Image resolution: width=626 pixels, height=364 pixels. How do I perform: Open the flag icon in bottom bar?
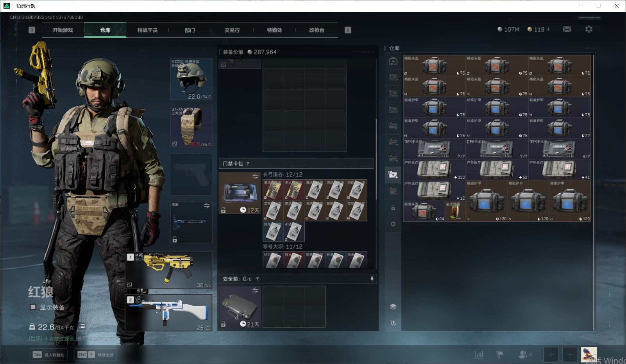500,354
